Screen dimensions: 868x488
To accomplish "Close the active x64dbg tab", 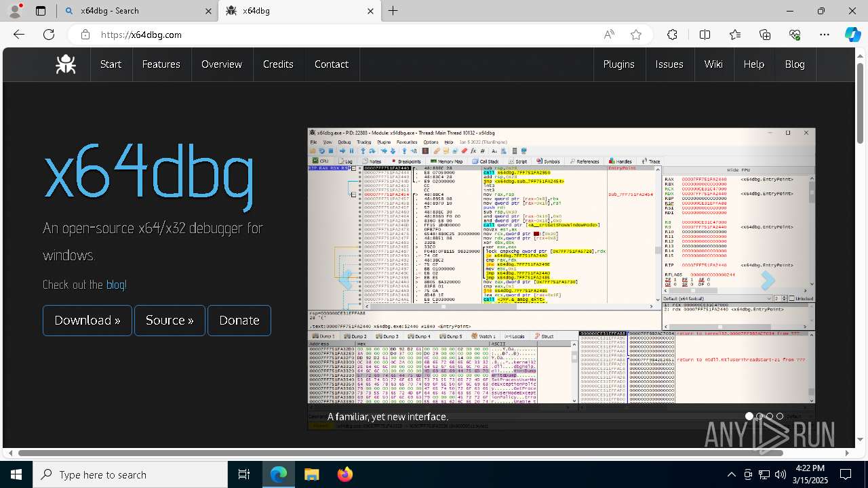I will click(x=370, y=11).
